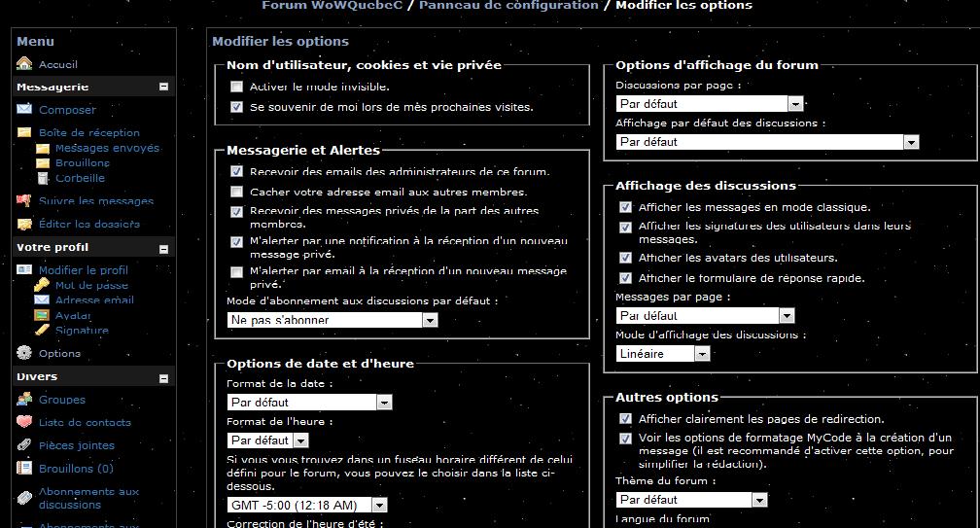Collapse the Divers menu section
This screenshot has width=980, height=528.
(x=163, y=378)
